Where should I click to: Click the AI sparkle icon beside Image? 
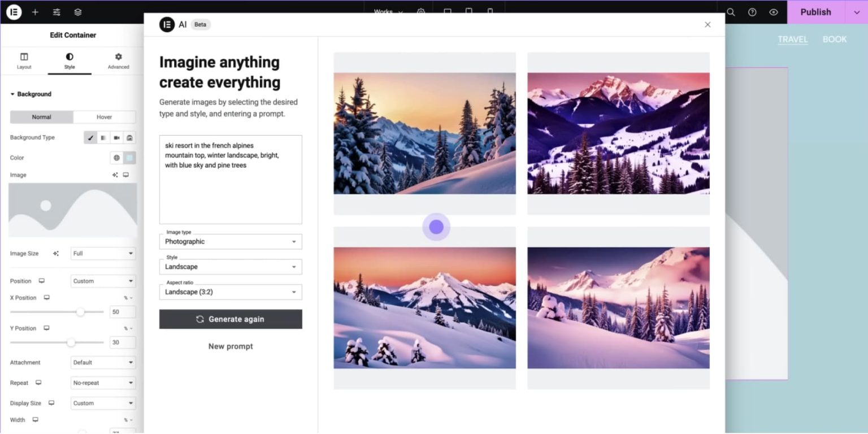[x=115, y=175]
